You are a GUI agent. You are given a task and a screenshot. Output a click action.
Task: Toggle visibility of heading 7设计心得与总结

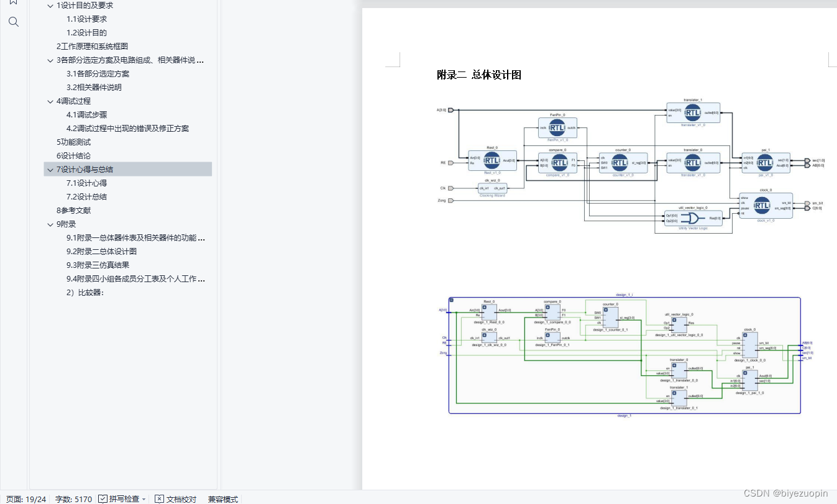tap(50, 169)
